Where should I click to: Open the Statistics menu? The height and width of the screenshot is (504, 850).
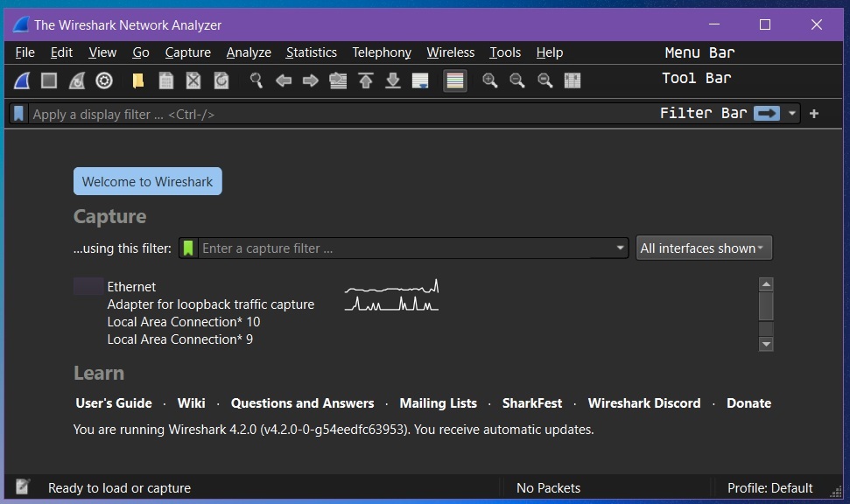point(312,52)
